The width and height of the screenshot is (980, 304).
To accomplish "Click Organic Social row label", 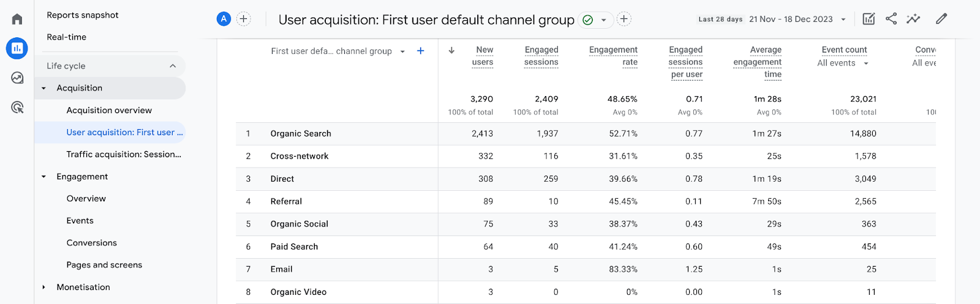I will pos(300,224).
